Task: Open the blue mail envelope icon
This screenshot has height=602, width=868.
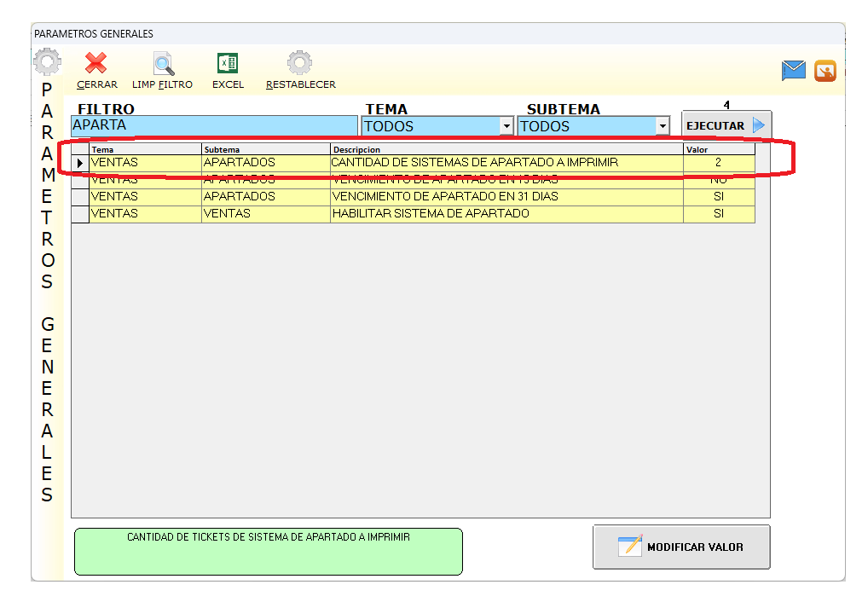Action: [x=794, y=71]
